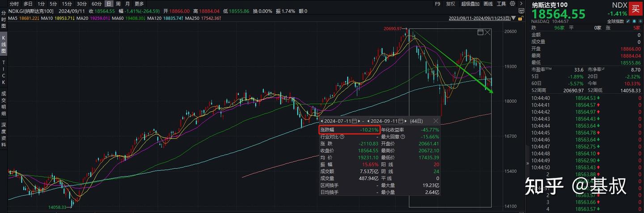Open date range dropdown arrow (253日)
This screenshot has height=213, width=644.
coord(513,18)
